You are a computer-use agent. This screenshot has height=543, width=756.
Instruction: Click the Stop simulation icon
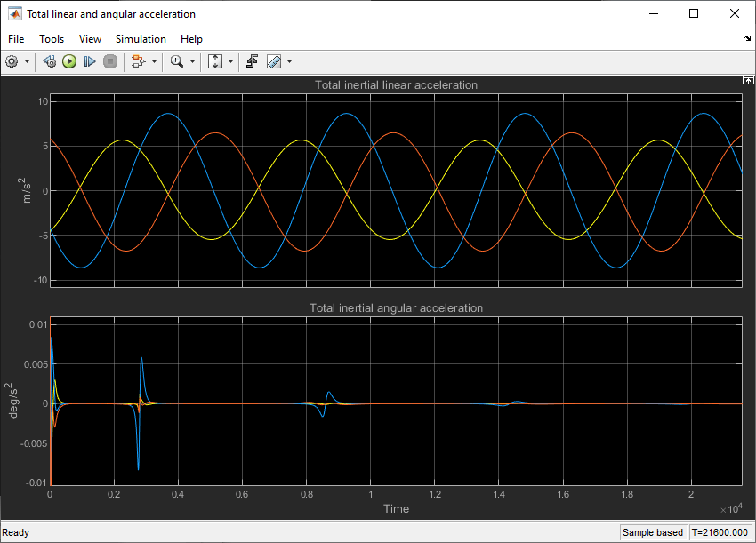coord(109,61)
